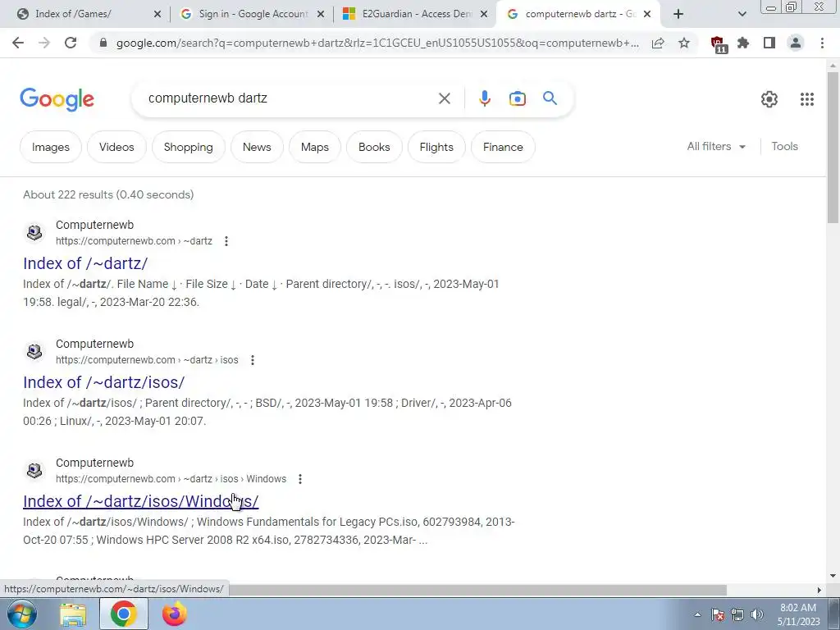Toggle the browser side panel
The image size is (840, 630).
(x=769, y=43)
